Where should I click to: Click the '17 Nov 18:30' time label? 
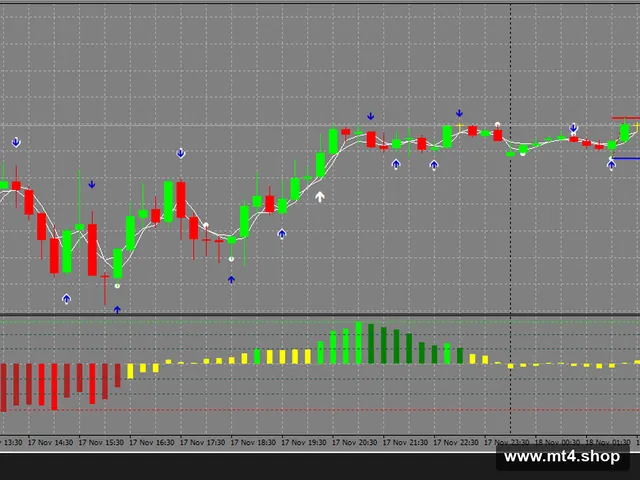coord(253,442)
